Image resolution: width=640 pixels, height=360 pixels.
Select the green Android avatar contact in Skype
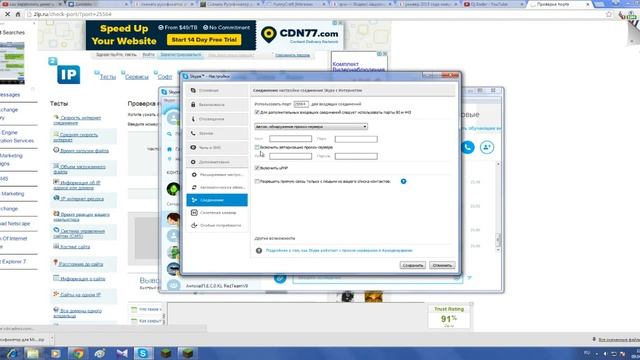point(173,189)
